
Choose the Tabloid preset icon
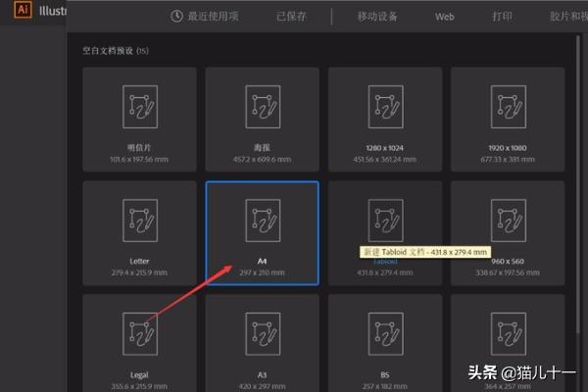click(x=385, y=220)
